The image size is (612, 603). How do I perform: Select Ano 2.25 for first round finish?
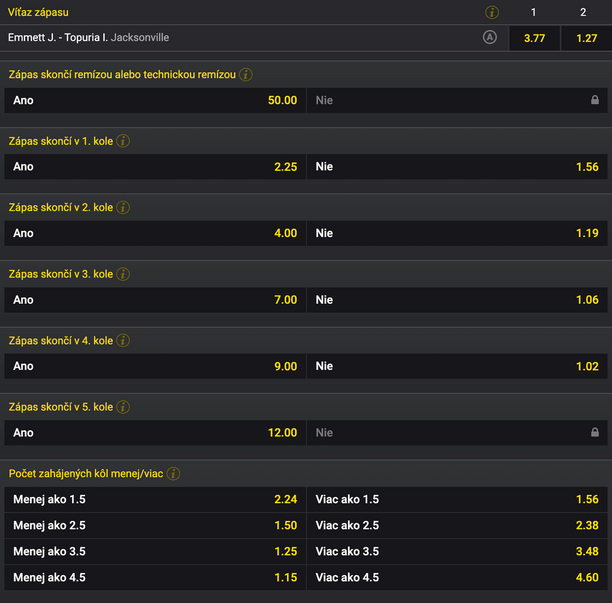click(x=155, y=167)
